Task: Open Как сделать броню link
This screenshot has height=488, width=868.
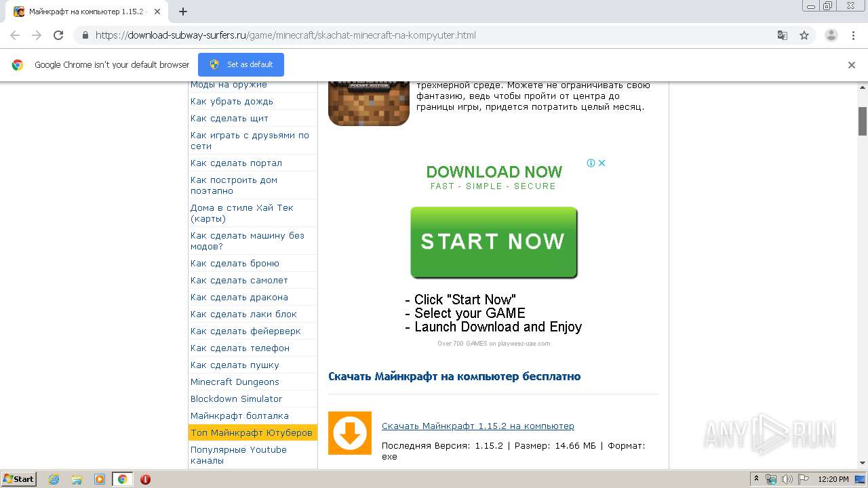Action: click(x=235, y=263)
